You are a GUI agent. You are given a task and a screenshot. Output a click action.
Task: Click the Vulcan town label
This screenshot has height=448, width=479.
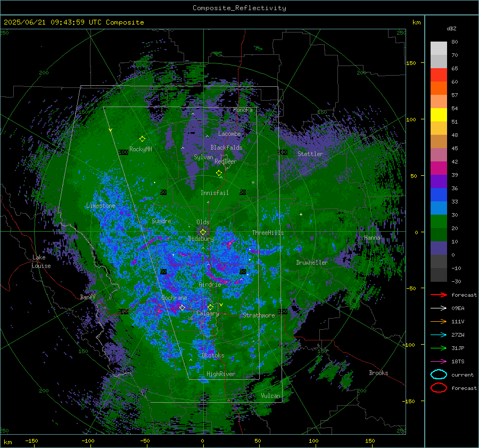pos(270,396)
